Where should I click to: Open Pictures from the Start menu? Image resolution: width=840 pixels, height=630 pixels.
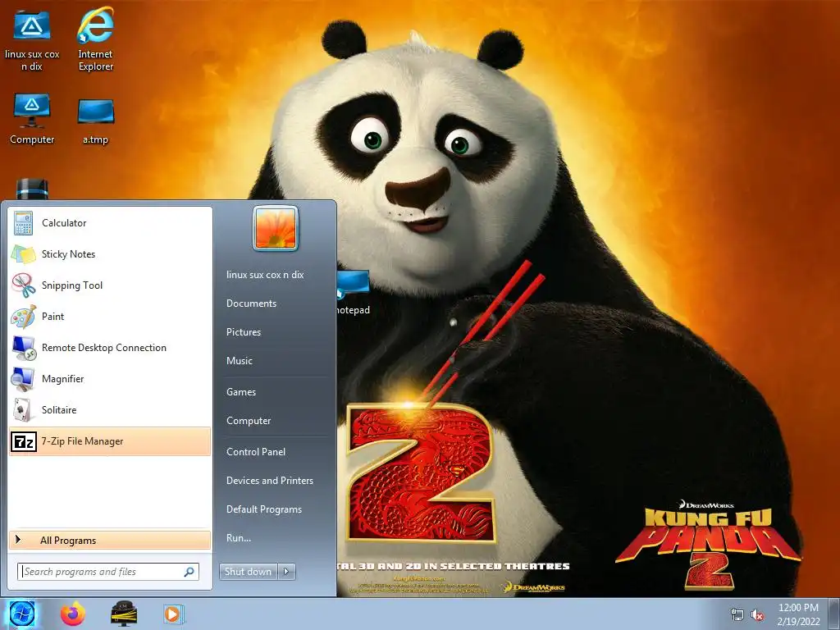click(243, 332)
